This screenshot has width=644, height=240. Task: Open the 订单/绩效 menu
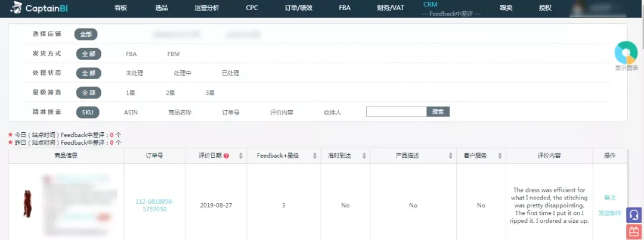299,8
